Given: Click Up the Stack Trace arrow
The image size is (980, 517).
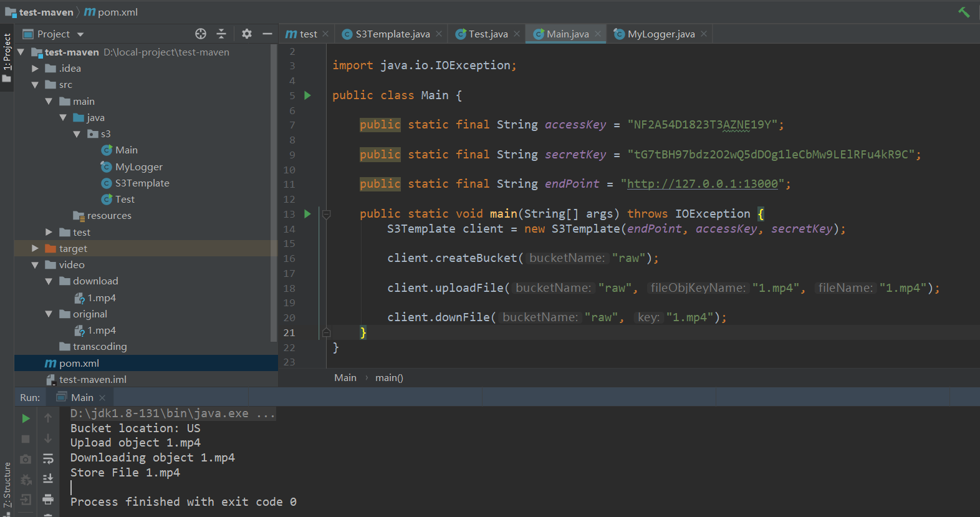Looking at the screenshot, I should (48, 418).
